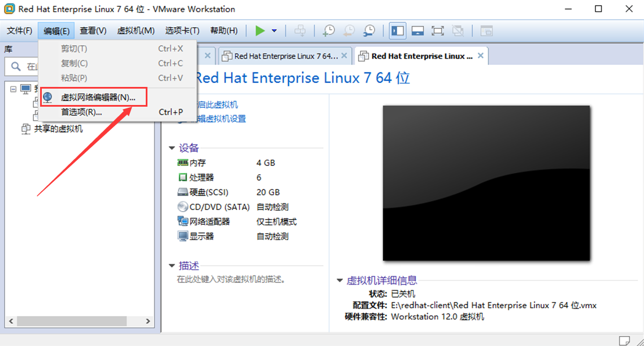Click the Unity mode toolbar icon
The height and width of the screenshot is (346, 644).
point(458,31)
